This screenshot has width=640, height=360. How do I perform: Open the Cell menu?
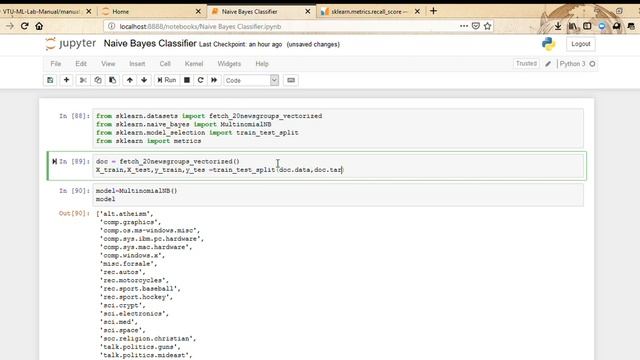pos(165,64)
